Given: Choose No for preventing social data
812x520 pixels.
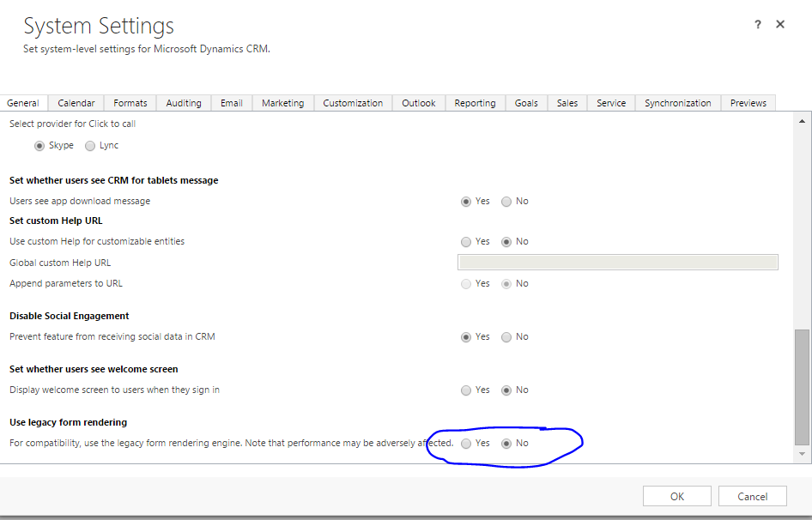Looking at the screenshot, I should pyautogui.click(x=506, y=337).
